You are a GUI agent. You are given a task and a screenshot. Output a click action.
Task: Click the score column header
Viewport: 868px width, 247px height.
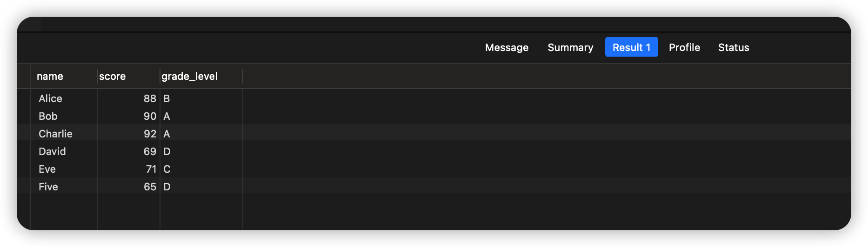click(x=113, y=76)
